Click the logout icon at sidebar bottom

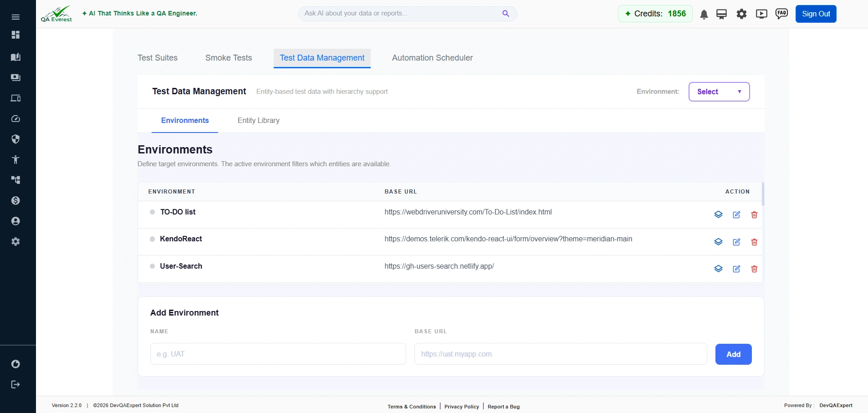pyautogui.click(x=15, y=384)
